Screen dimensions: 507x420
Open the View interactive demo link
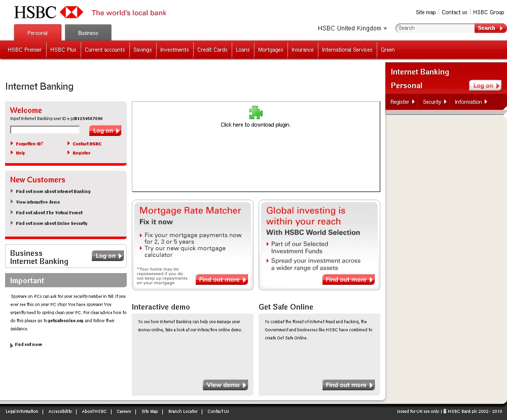coord(38,202)
